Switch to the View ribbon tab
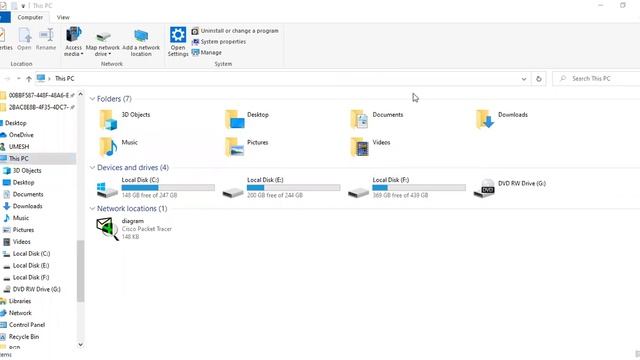The image size is (640, 360). pyautogui.click(x=63, y=17)
